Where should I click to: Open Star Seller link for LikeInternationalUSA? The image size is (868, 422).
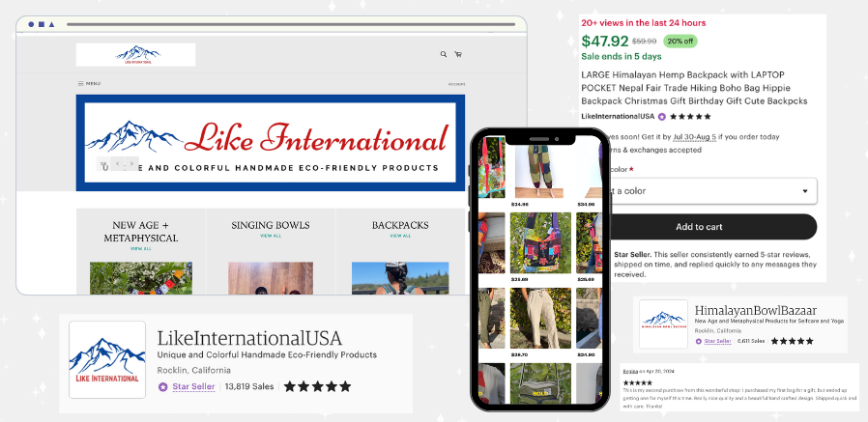click(x=193, y=386)
